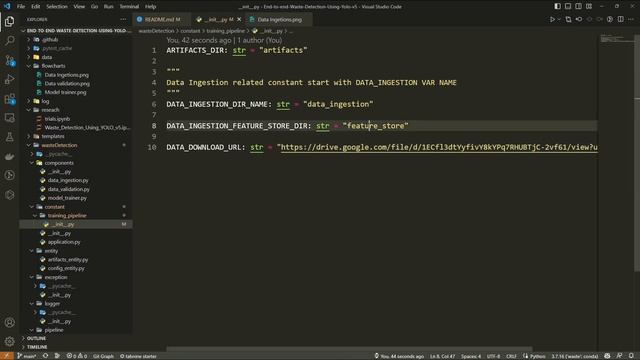Click the editor horizontal scrollbar
640x360 pixels.
pos(349,349)
